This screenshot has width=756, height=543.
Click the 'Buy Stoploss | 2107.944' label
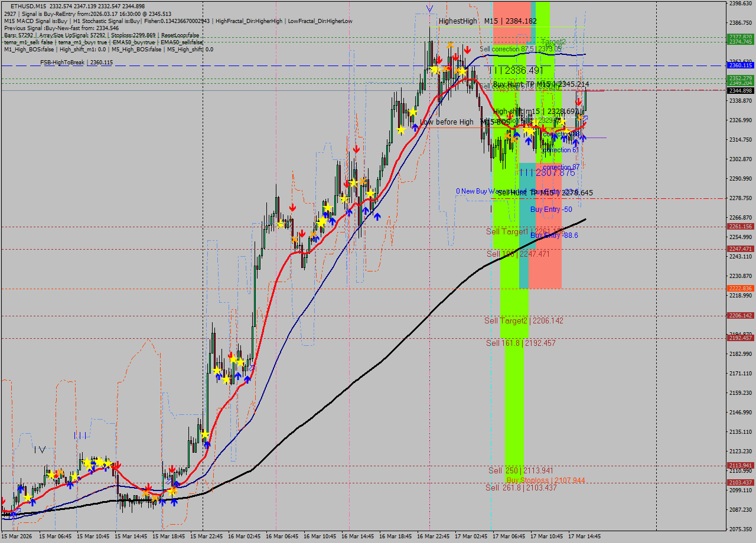pyautogui.click(x=546, y=480)
